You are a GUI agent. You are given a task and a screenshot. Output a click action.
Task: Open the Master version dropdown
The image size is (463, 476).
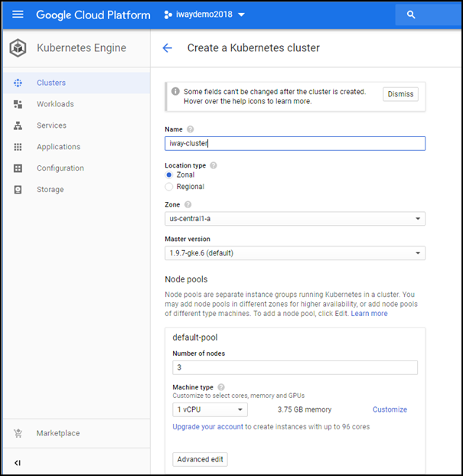(295, 253)
